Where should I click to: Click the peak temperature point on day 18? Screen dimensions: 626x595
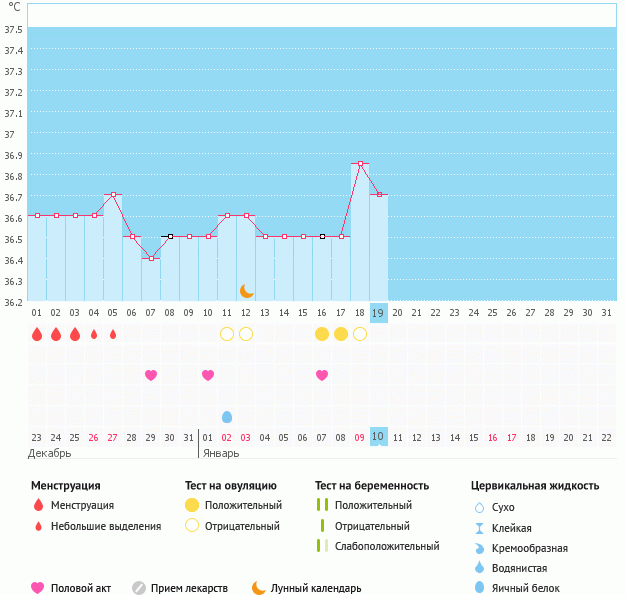pyautogui.click(x=360, y=164)
